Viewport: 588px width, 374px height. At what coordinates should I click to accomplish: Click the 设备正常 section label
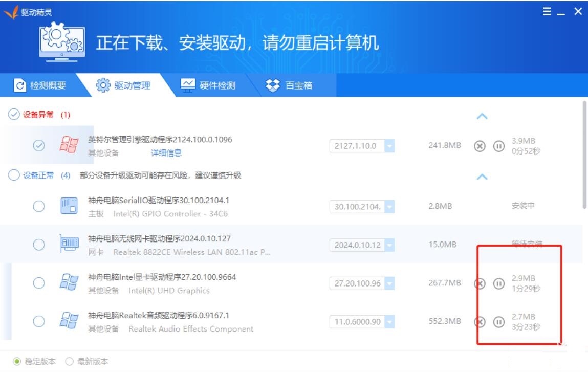click(x=38, y=175)
